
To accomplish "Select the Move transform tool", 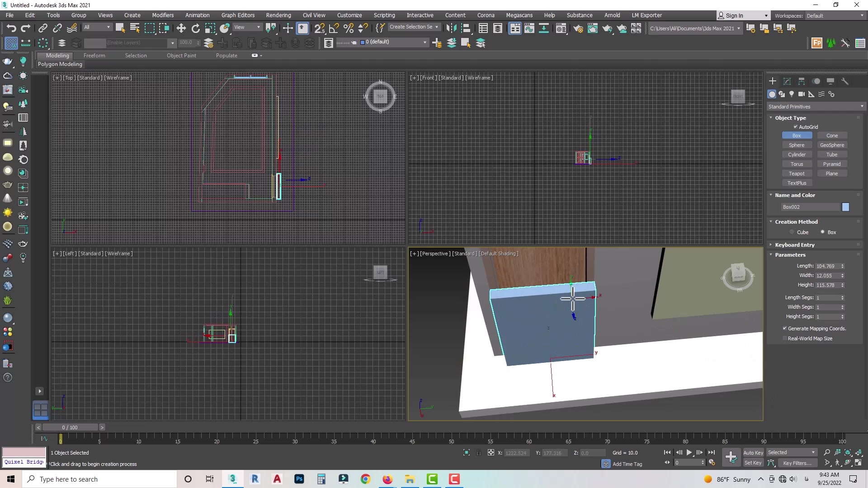I will (181, 28).
